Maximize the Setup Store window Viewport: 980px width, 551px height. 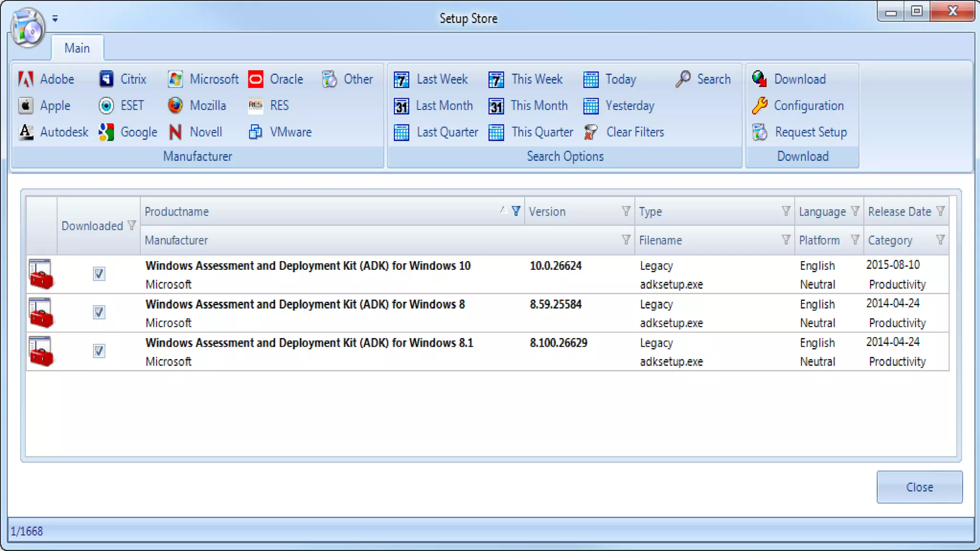[x=917, y=11]
